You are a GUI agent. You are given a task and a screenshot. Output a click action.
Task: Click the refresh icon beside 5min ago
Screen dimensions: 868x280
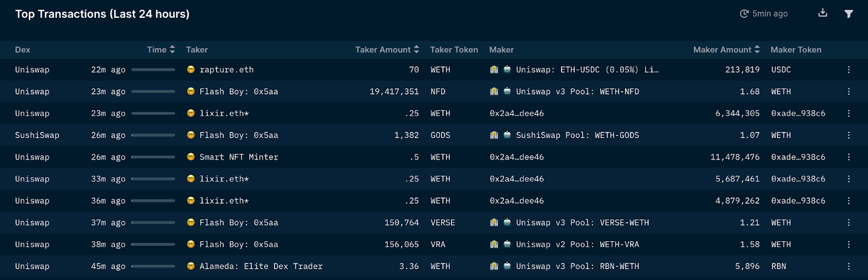[744, 14]
